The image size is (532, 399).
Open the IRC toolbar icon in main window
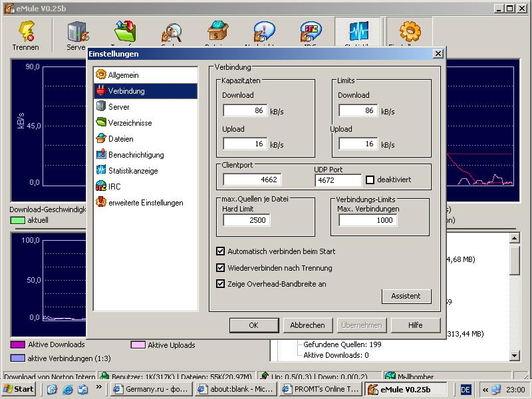[311, 32]
